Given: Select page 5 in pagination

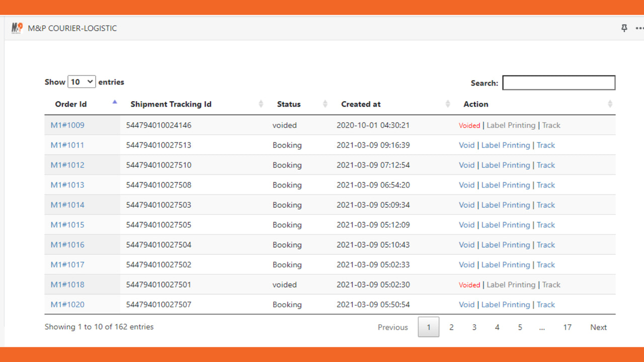Looking at the screenshot, I should pyautogui.click(x=520, y=327).
